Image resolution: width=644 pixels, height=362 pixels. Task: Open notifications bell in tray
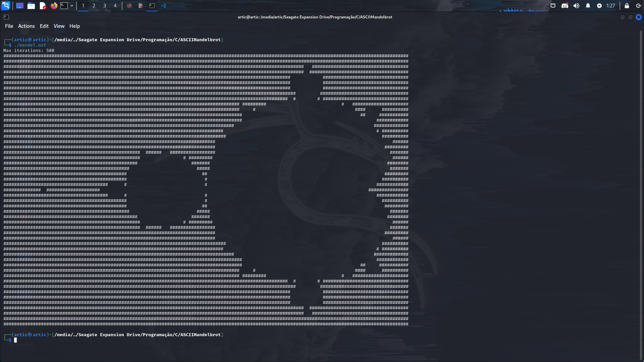pos(588,6)
